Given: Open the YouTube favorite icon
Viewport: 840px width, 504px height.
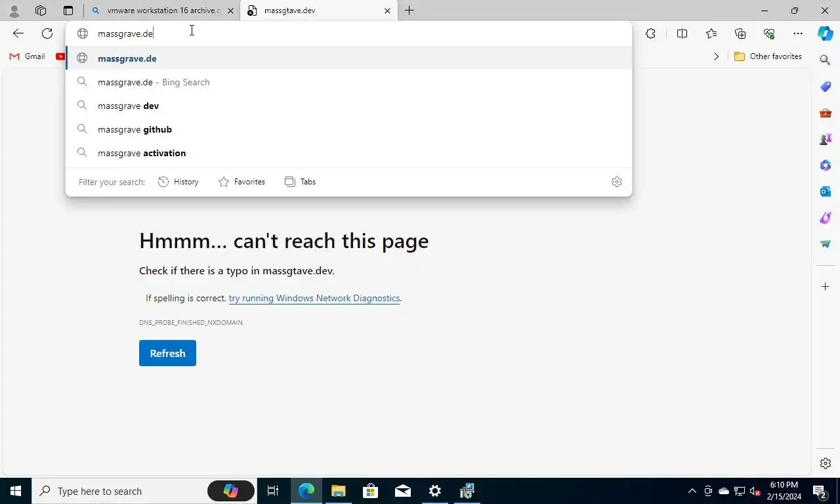Looking at the screenshot, I should coord(60,56).
